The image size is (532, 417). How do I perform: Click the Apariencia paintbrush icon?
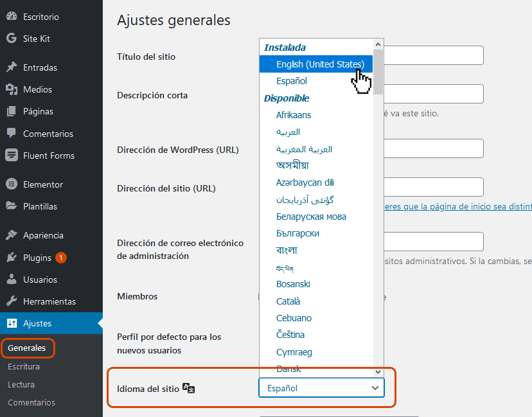(11, 235)
